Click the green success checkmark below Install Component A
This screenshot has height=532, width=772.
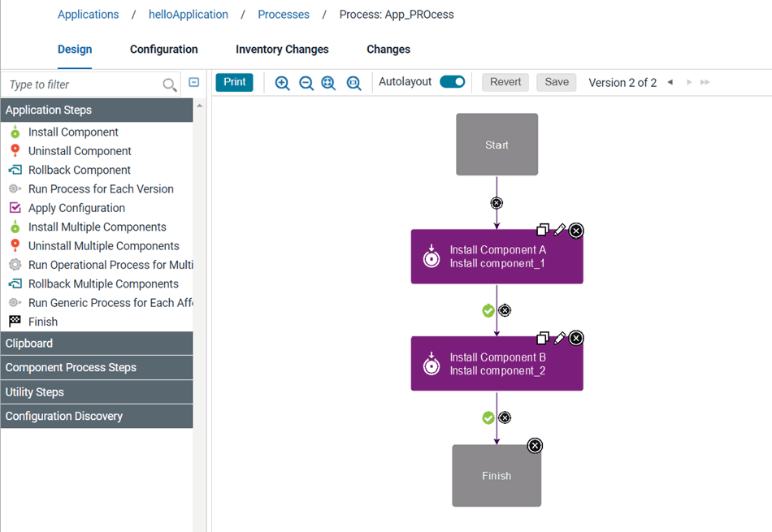pos(488,310)
